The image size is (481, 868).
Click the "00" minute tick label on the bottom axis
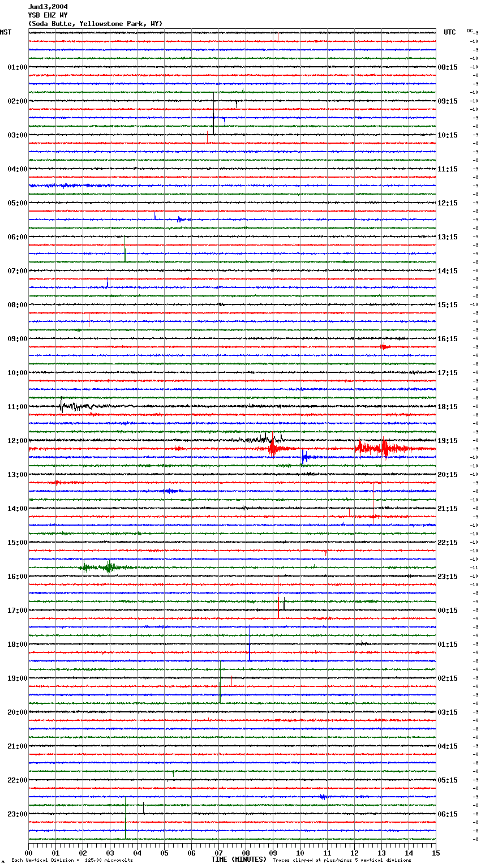click(28, 852)
